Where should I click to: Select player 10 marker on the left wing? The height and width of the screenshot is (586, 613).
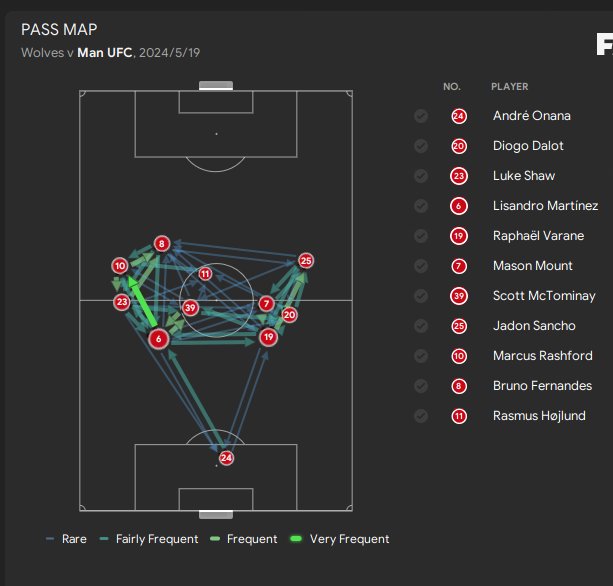pyautogui.click(x=120, y=266)
